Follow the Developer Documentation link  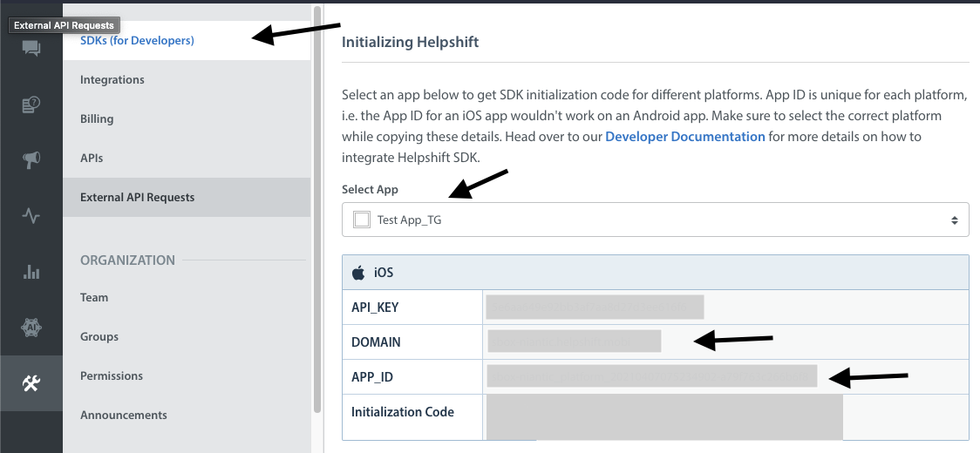[x=684, y=137]
